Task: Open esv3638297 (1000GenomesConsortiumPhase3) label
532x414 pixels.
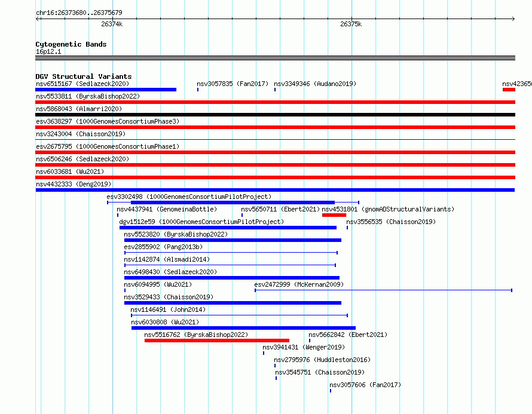Action: [x=108, y=121]
